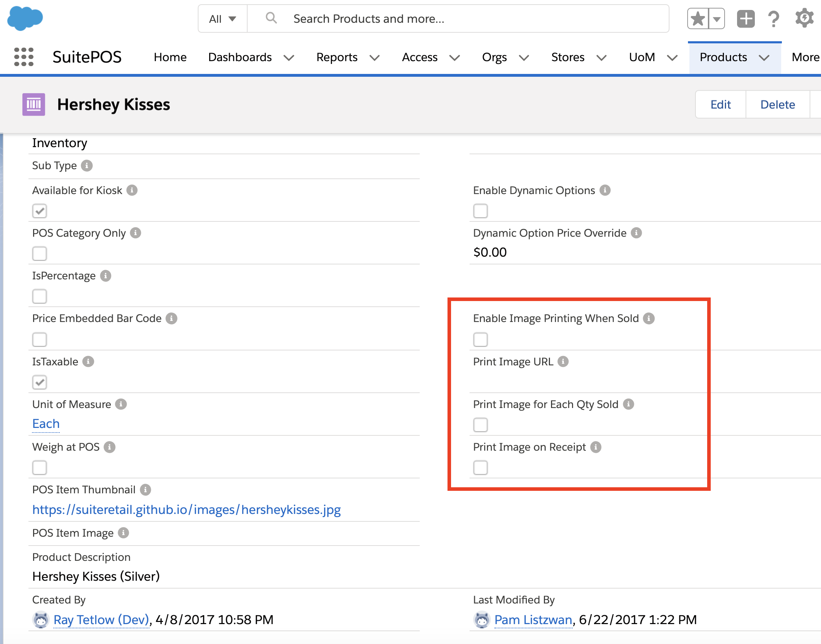Open the App Launcher grid icon
Viewport: 821px width, 644px height.
[24, 57]
